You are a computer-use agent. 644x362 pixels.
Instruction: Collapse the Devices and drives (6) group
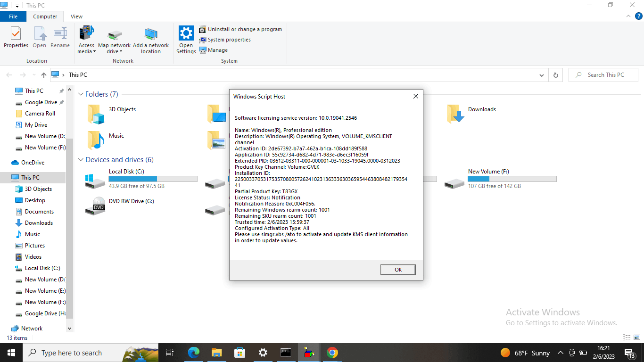click(x=81, y=160)
